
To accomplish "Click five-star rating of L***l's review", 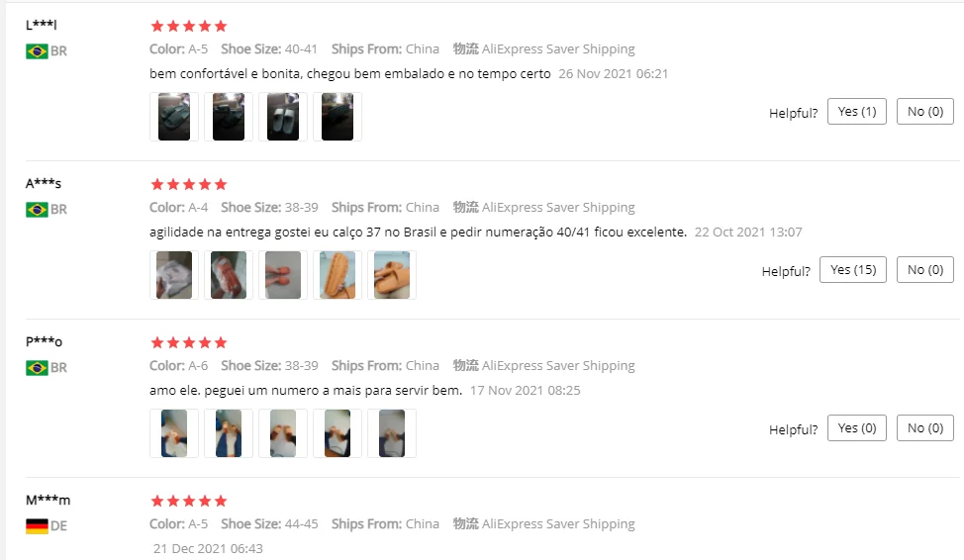I will [189, 26].
